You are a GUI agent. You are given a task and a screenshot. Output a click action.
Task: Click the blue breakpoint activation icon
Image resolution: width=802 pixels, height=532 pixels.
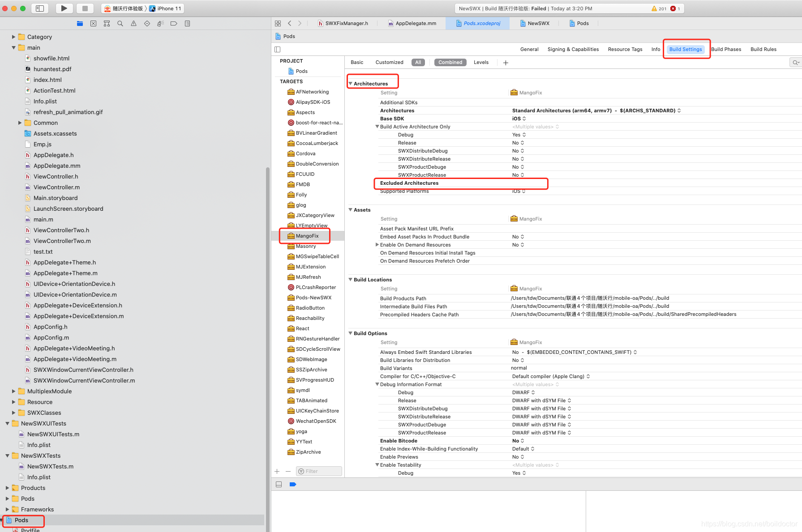(x=293, y=484)
